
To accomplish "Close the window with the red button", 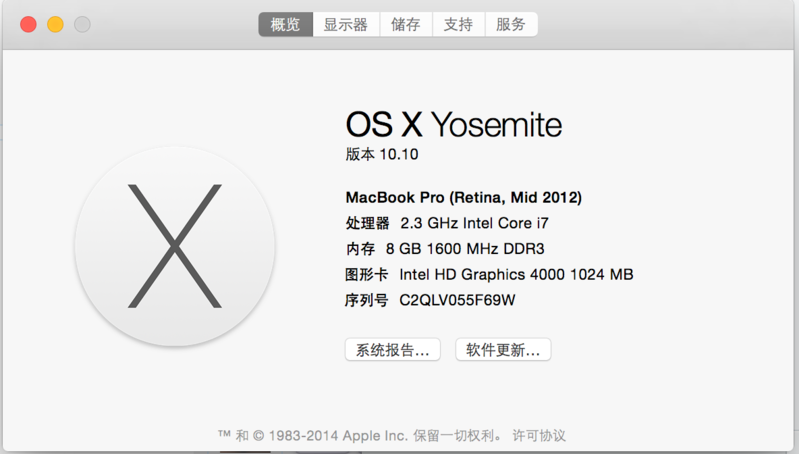I will 29,24.
